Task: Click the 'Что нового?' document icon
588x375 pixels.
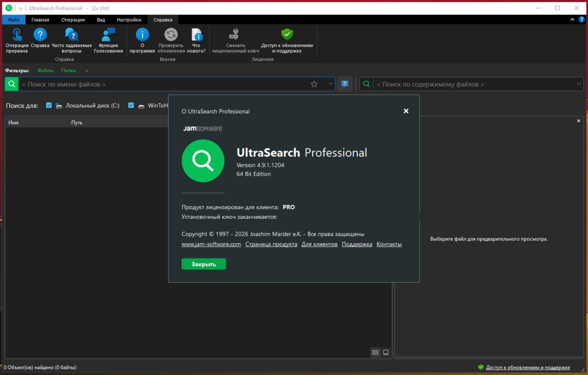Action: [196, 35]
